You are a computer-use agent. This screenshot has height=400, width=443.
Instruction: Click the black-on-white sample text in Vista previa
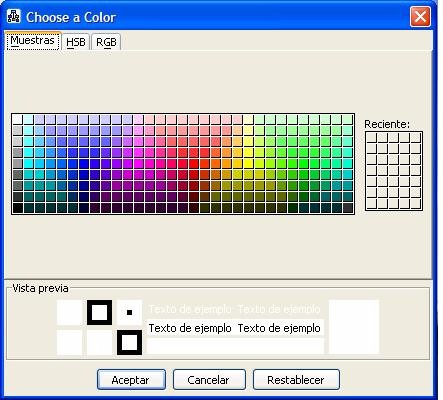pyautogui.click(x=234, y=328)
